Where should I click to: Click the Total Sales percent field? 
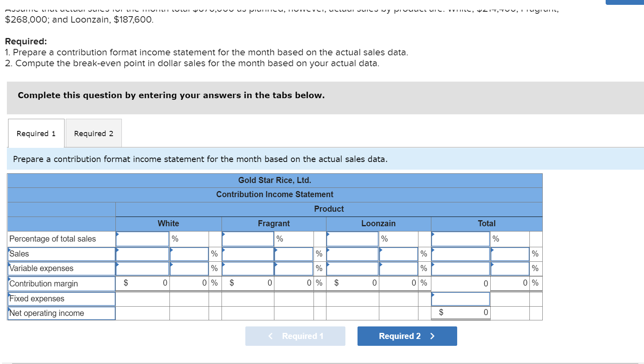(510, 254)
